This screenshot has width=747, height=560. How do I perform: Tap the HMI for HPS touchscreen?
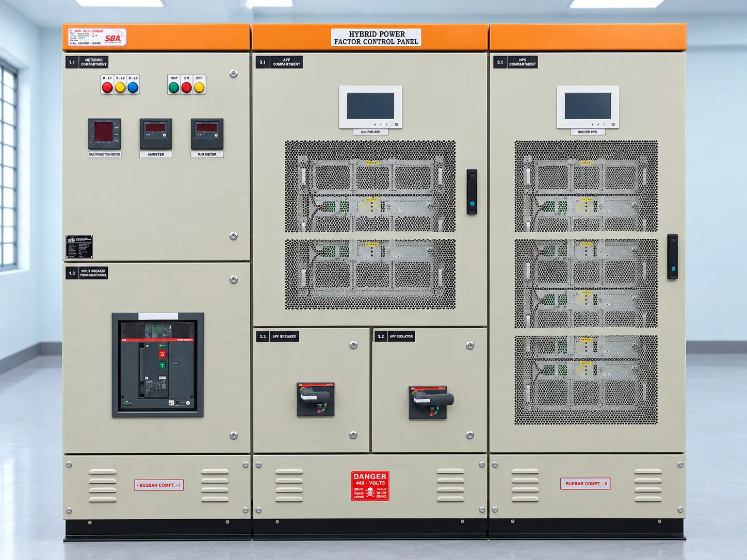(588, 107)
